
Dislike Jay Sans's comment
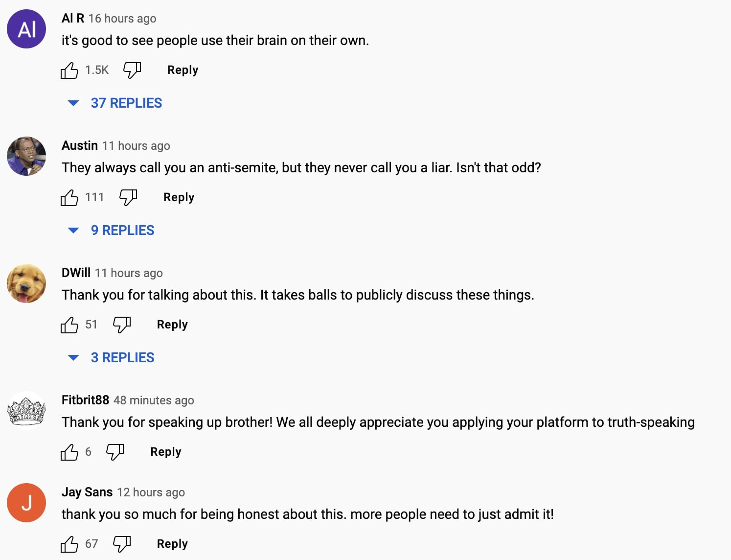click(122, 544)
